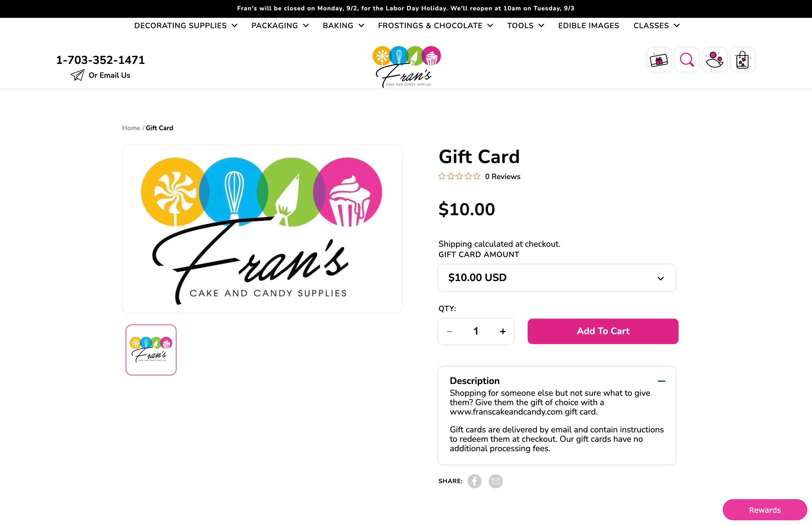Open the EDIBLE IMAGES menu item
The width and height of the screenshot is (812, 525).
coord(589,26)
